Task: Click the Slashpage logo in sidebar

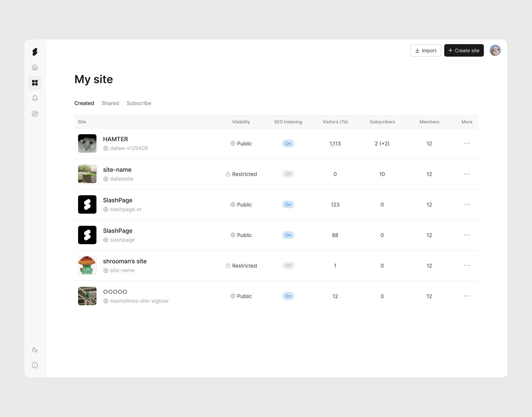Action: pyautogui.click(x=35, y=52)
